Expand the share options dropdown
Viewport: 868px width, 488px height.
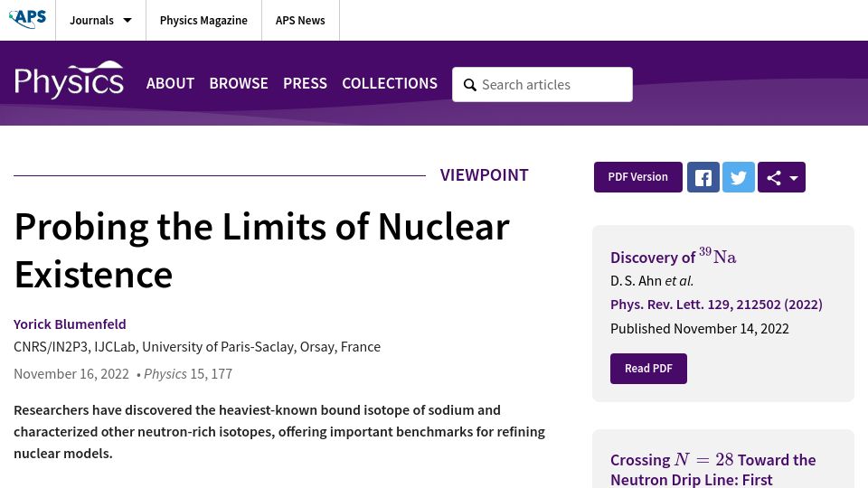(x=781, y=177)
